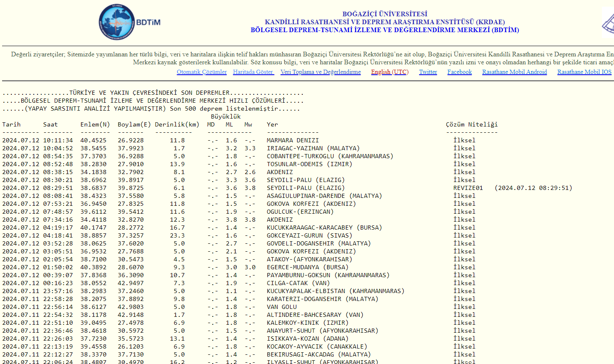Select COBANTEPE-TURKOGLU (KAHRAMANMARAS) entry

point(330,156)
